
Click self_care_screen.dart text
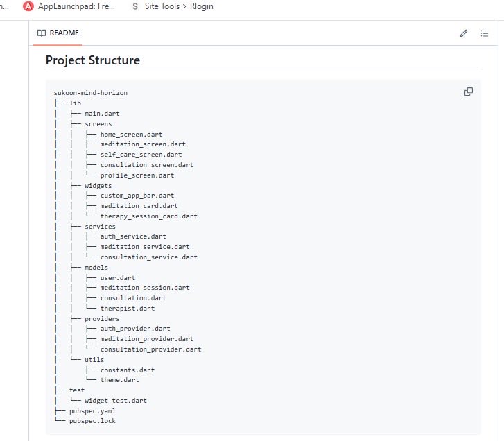pyautogui.click(x=141, y=155)
